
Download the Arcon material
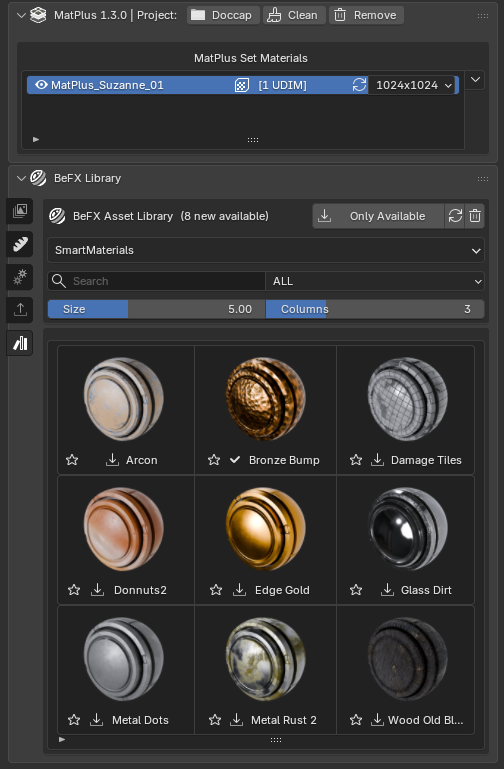[x=112, y=460]
